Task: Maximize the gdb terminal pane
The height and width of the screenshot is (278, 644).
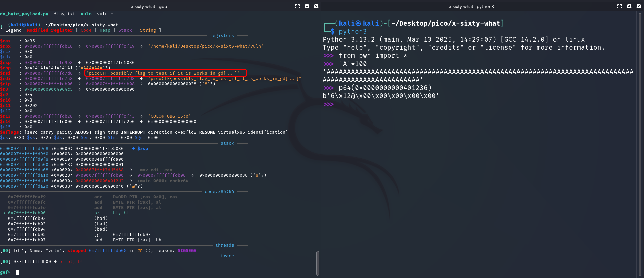Action: coord(297,6)
